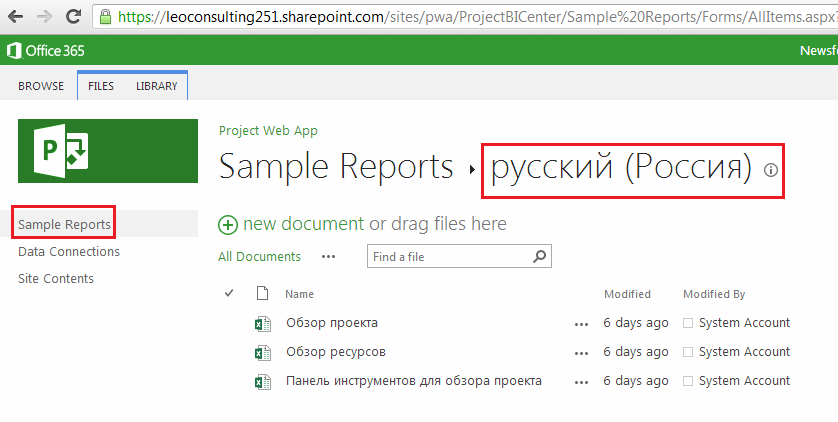Screen dimensions: 838x422
Task: Click Excel icon of Панель инструментов для обзора проекта
Action: 262,381
